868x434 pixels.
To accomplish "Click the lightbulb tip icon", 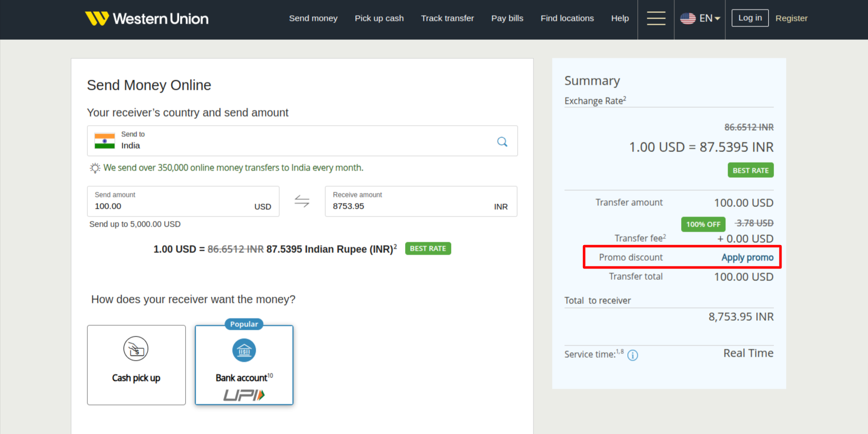I will (95, 168).
